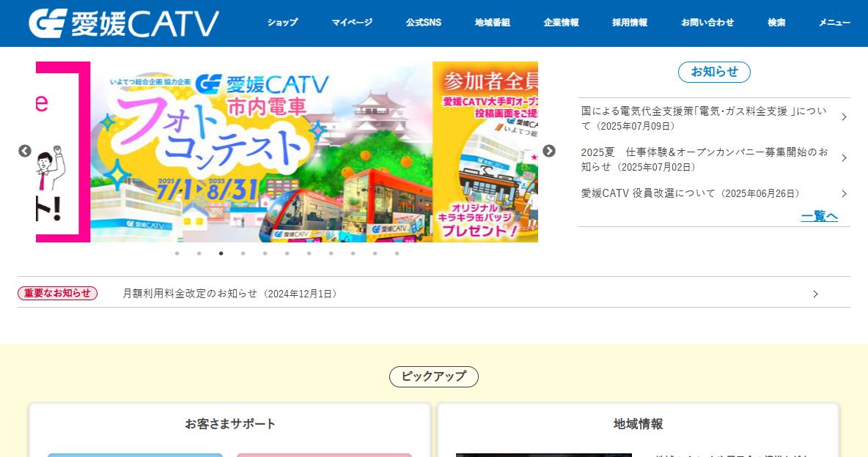Click the 重要なお知らせ red label
The width and height of the screenshot is (868, 457).
point(58,293)
